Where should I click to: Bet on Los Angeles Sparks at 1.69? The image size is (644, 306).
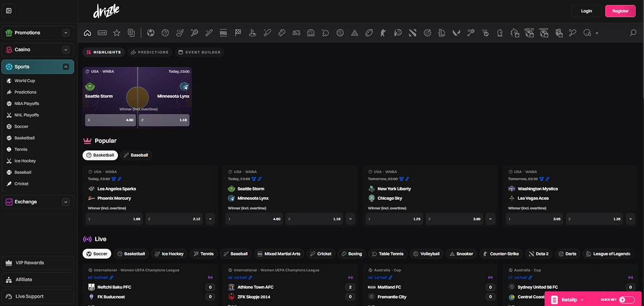(x=115, y=219)
